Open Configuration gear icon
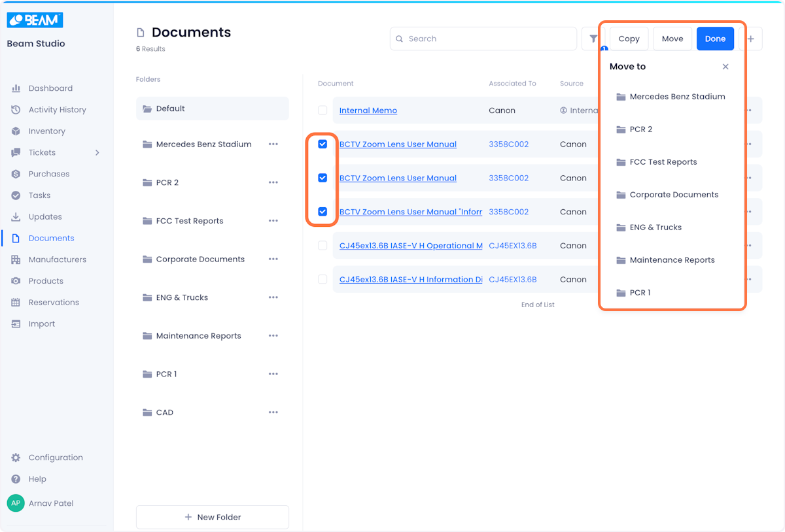The image size is (785, 532). [16, 457]
